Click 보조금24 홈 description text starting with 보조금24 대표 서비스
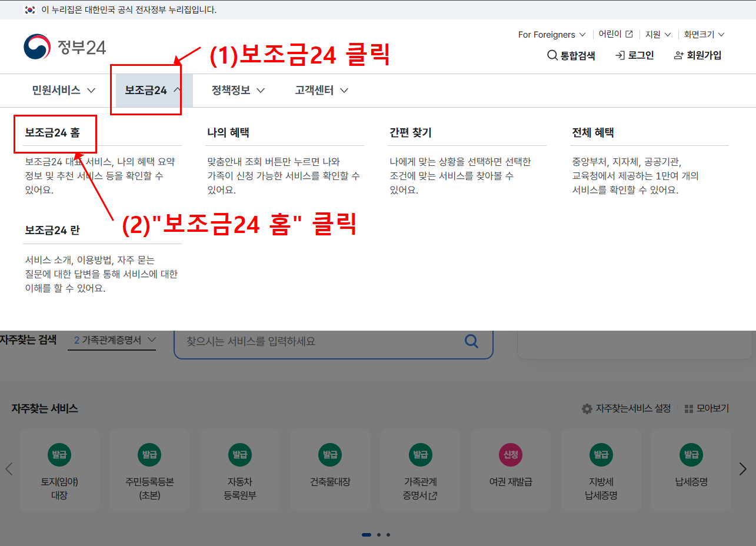The height and width of the screenshot is (546, 756). click(x=100, y=176)
